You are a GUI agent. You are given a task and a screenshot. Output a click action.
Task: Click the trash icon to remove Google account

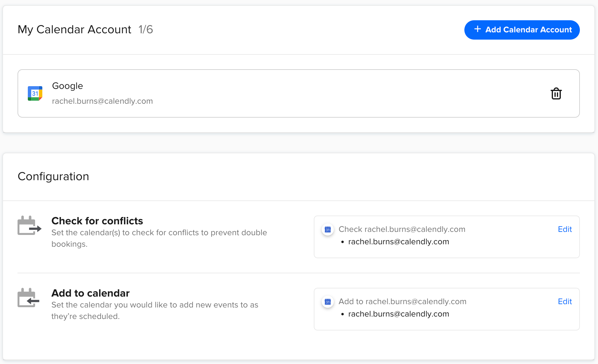coord(556,94)
